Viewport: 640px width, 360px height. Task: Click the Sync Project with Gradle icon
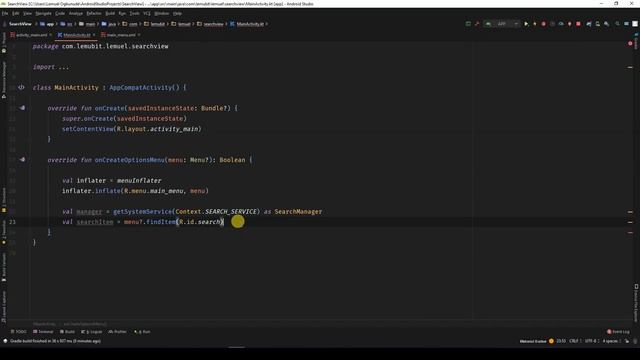tap(589, 24)
